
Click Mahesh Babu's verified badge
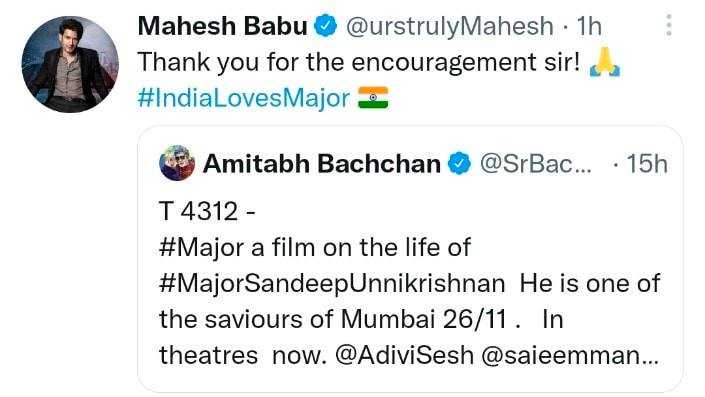[x=325, y=26]
